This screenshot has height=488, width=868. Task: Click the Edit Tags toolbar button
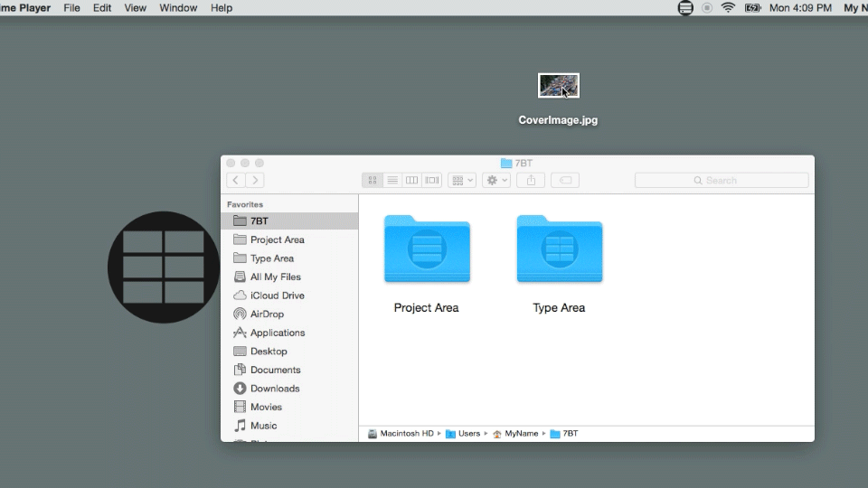point(565,181)
